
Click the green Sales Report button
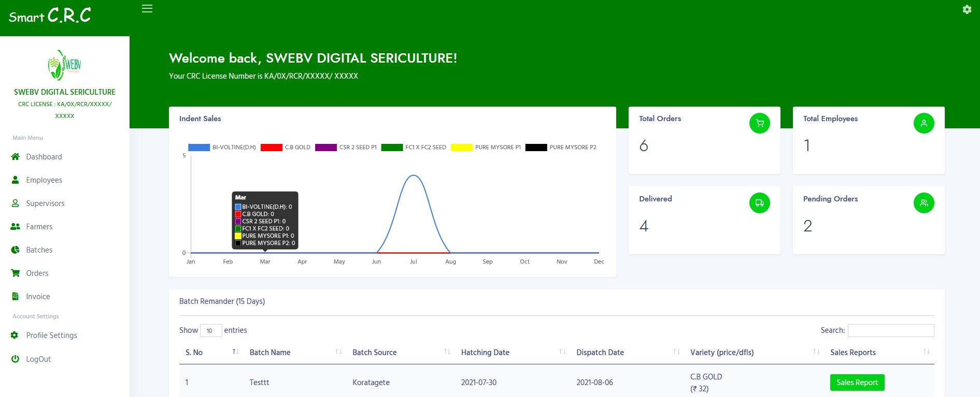click(857, 383)
